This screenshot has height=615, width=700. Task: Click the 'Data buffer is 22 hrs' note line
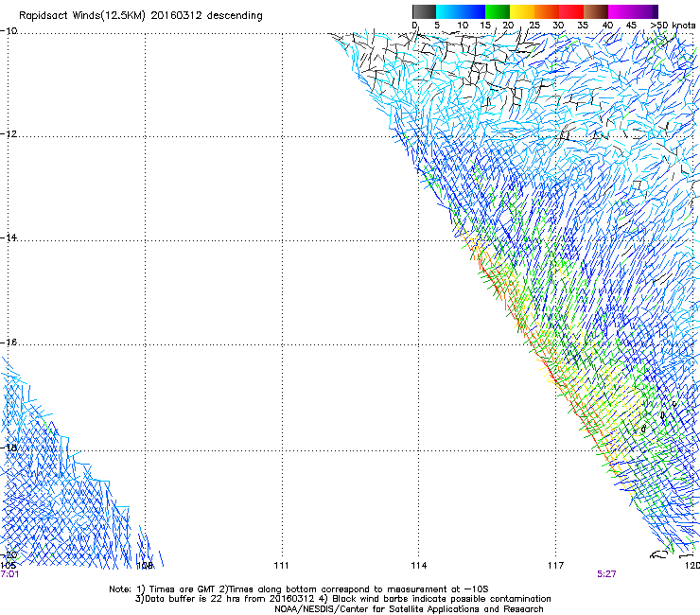(342, 599)
